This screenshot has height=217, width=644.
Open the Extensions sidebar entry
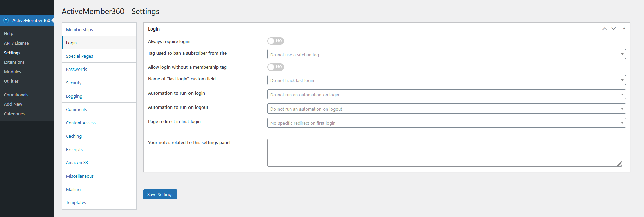click(14, 62)
